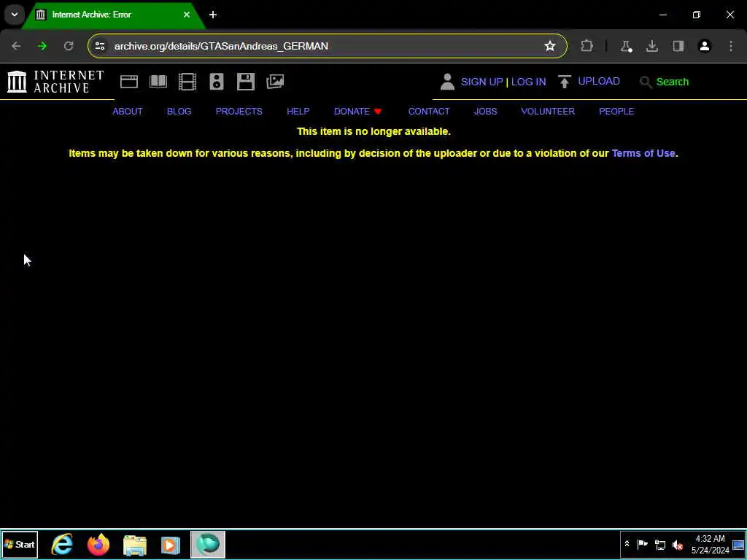View site information icon in address bar
Viewport: 747px width, 560px height.
tap(99, 46)
